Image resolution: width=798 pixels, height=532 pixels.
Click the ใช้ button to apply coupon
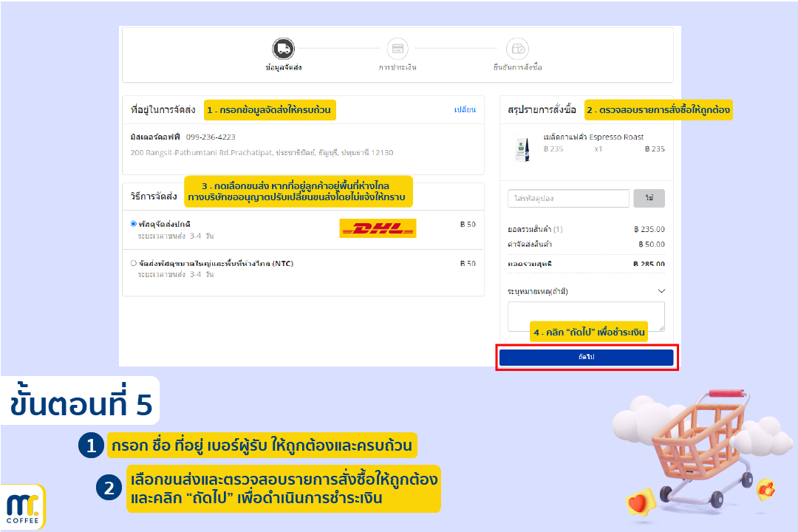[649, 198]
